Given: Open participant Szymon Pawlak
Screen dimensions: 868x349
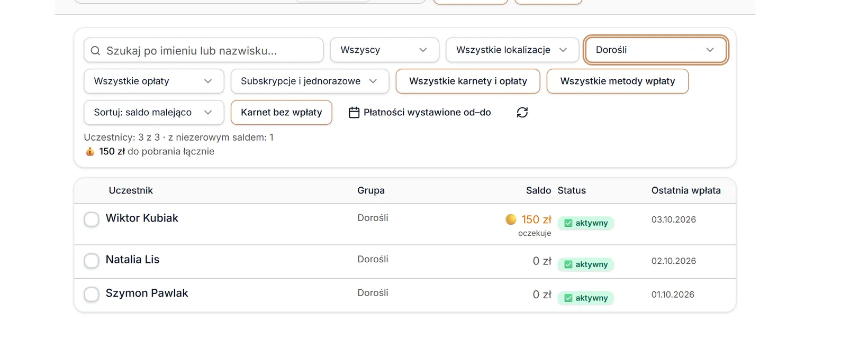Looking at the screenshot, I should (x=147, y=293).
